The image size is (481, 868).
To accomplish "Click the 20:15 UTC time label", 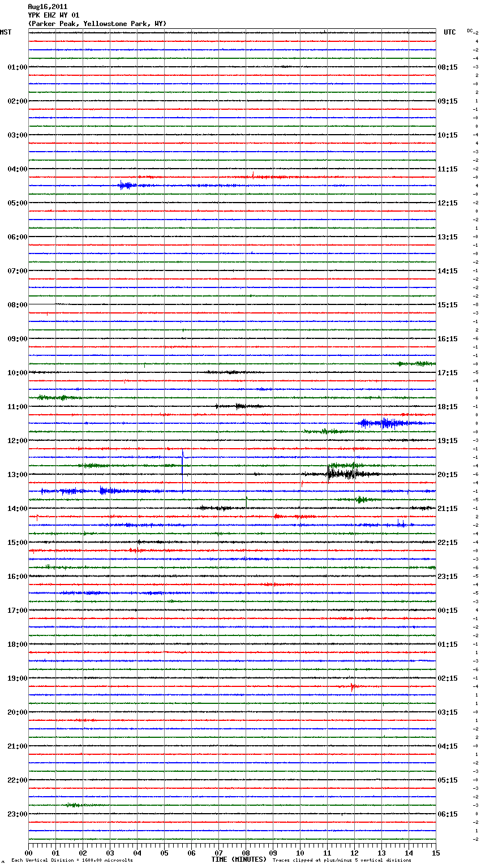I will (x=448, y=475).
